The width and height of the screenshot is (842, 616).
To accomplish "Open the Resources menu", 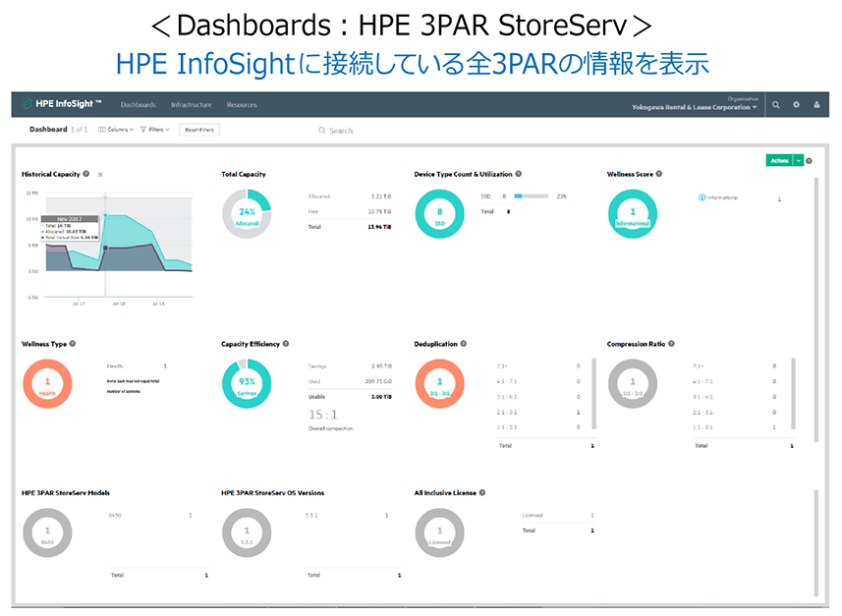I will [x=242, y=105].
